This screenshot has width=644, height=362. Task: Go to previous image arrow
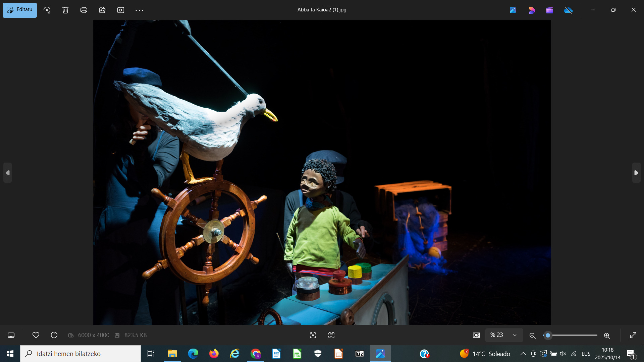tap(7, 173)
